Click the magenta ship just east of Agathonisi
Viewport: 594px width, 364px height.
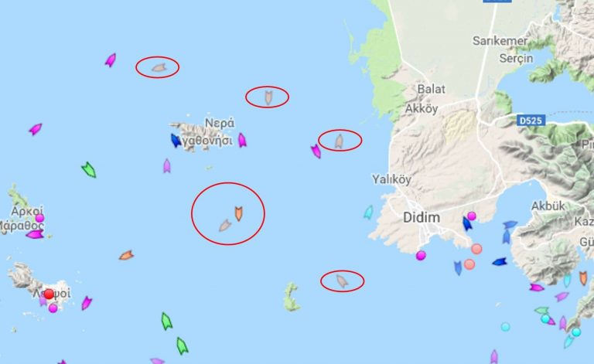pyautogui.click(x=242, y=140)
